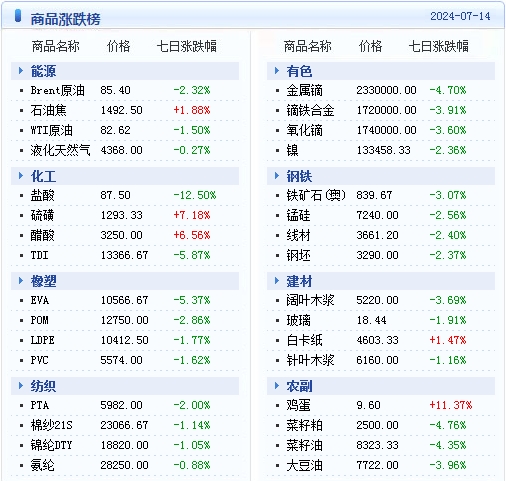Open the 化工 category heading
The image size is (506, 481).
tap(43, 176)
